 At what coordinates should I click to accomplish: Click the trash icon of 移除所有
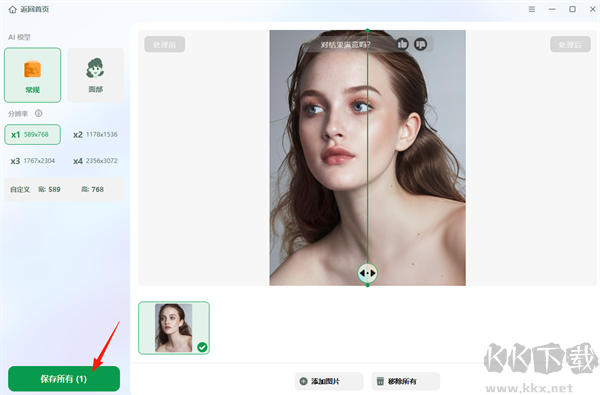tap(380, 381)
